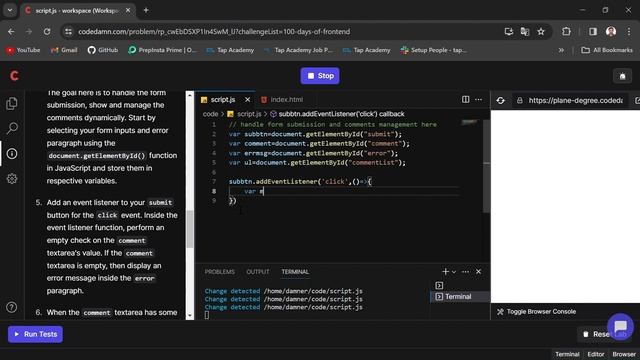Screen dimensions: 640x360
Task: Open Chrome extensions puzzle icon
Action: (566, 31)
